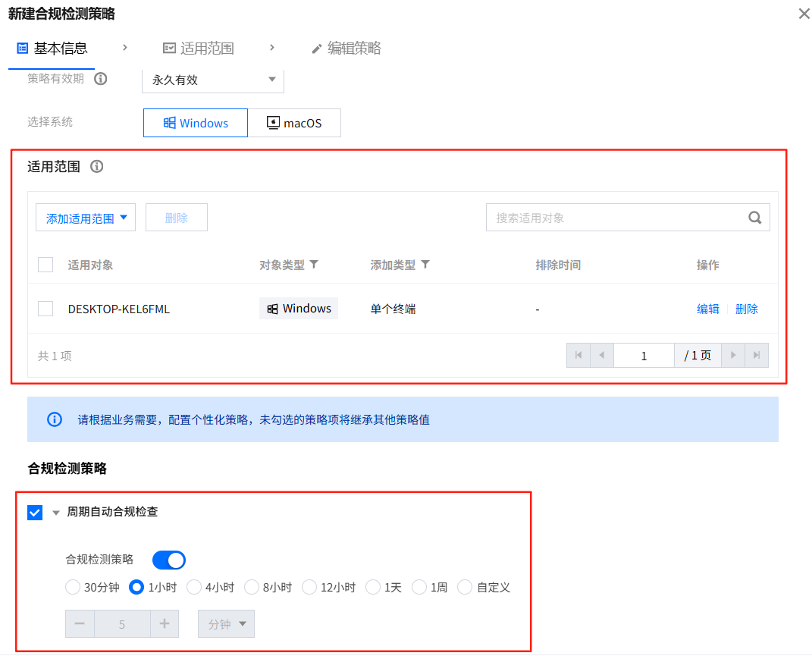Click the search magnifier icon in 搜索适用对象 field
The image size is (812, 656).
[x=754, y=217]
